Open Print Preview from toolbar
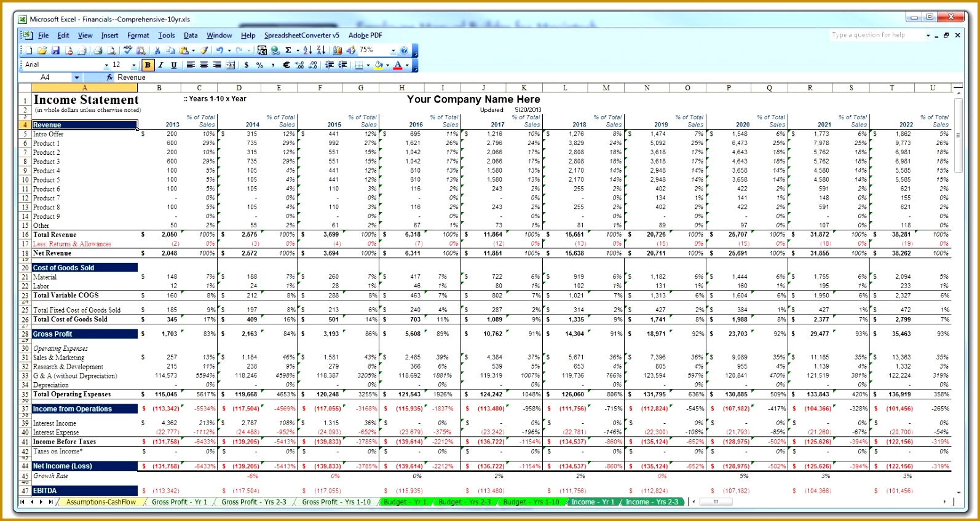 pos(111,50)
